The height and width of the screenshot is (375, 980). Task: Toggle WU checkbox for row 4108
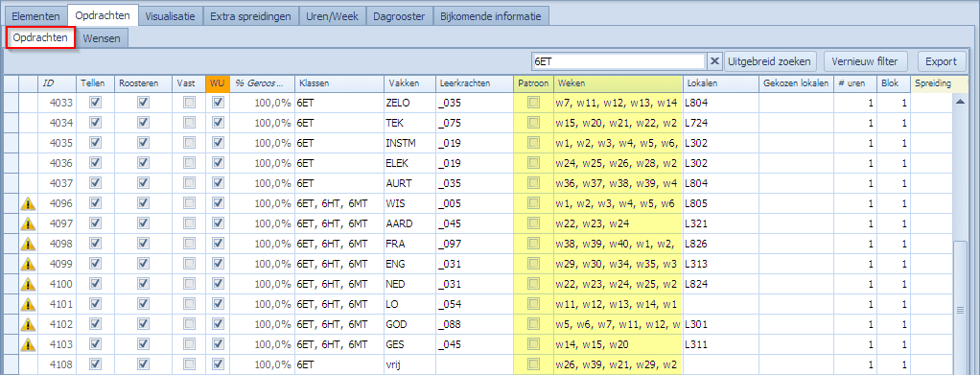218,364
